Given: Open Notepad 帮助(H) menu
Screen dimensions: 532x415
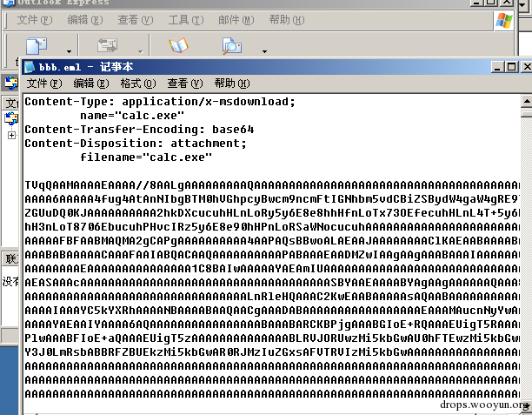Looking at the screenshot, I should (x=232, y=84).
